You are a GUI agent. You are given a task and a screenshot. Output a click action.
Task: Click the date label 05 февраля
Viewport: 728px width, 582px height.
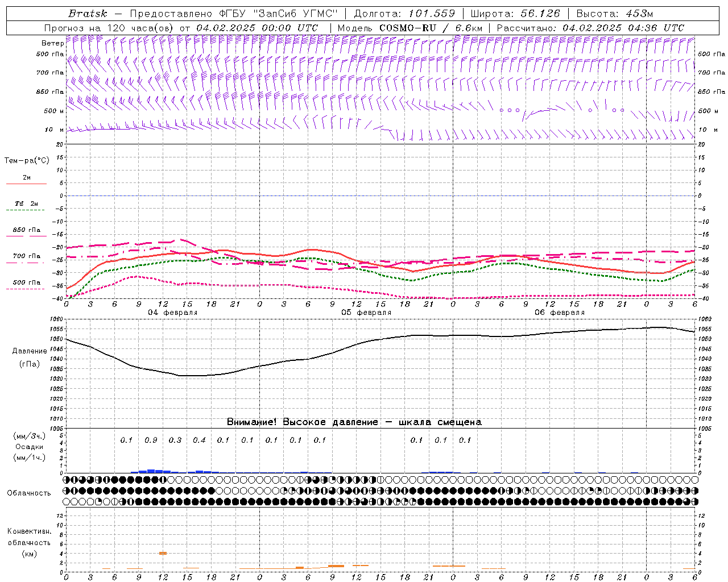366,313
